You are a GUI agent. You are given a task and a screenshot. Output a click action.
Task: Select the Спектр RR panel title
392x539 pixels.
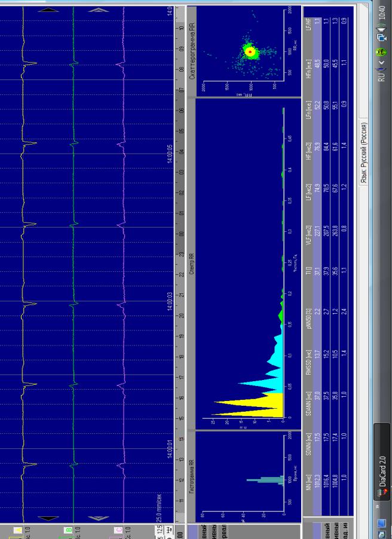click(x=192, y=264)
